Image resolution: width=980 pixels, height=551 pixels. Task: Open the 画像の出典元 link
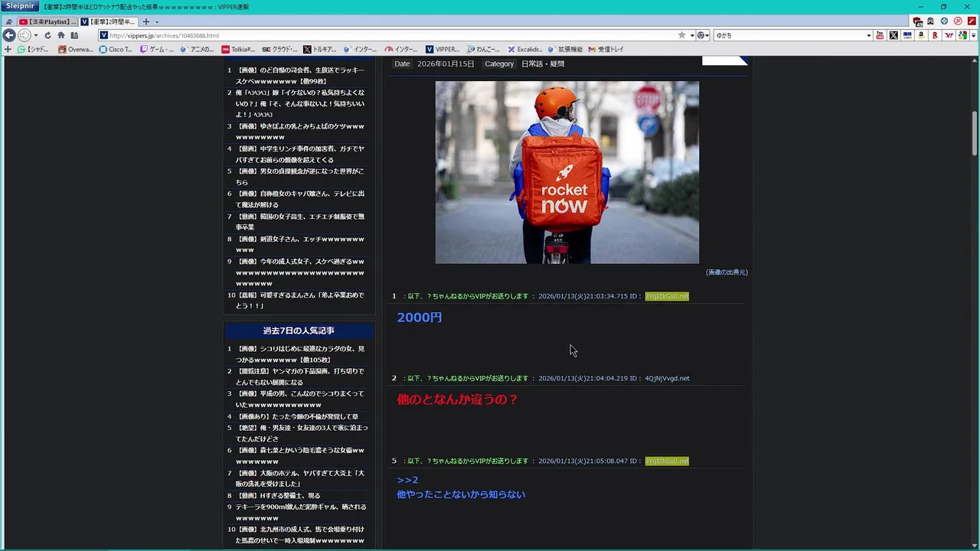(x=727, y=272)
